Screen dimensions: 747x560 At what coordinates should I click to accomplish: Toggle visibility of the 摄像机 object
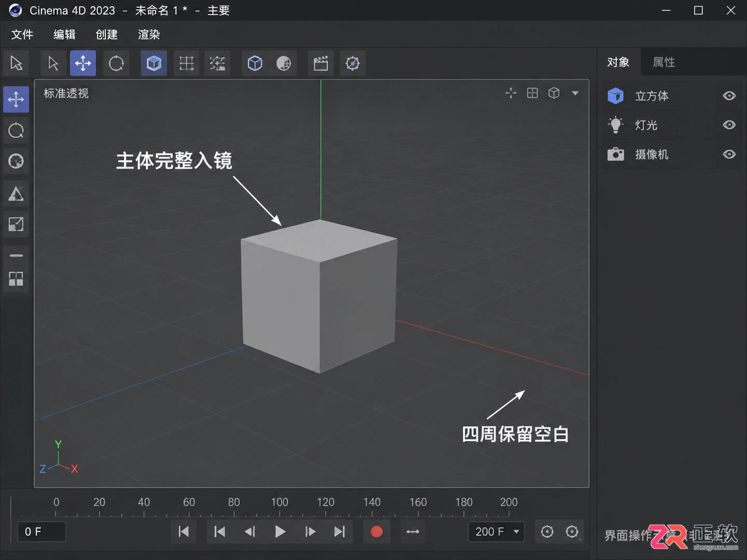pyautogui.click(x=729, y=154)
